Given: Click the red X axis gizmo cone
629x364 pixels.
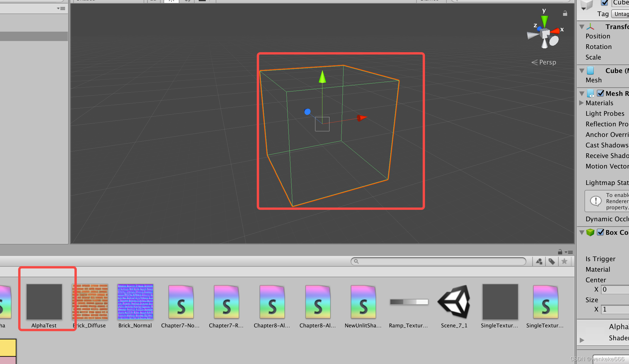Looking at the screenshot, I should point(555,31).
